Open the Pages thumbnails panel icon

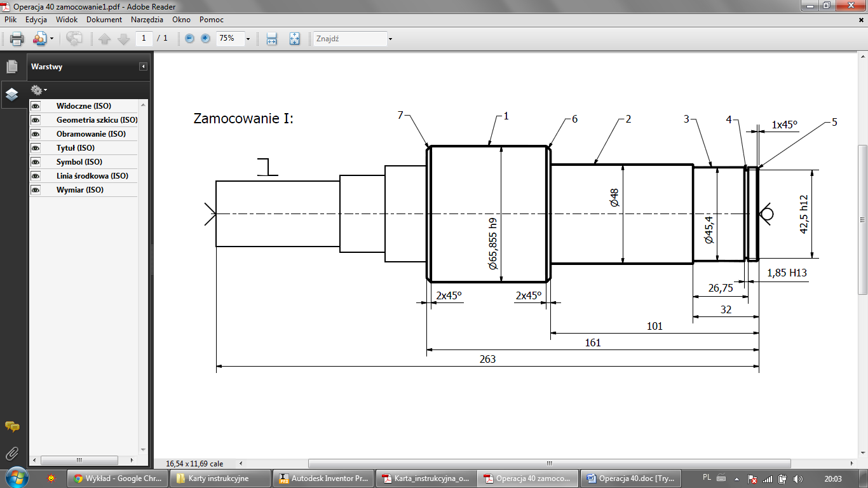pyautogui.click(x=11, y=67)
